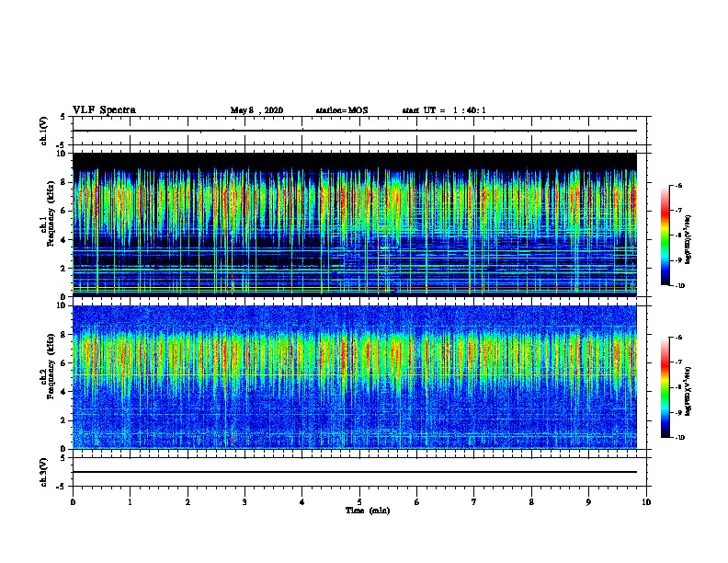Click the ch.1 spectrogram color scale bar
This screenshot has height=563, width=728.
665,236
